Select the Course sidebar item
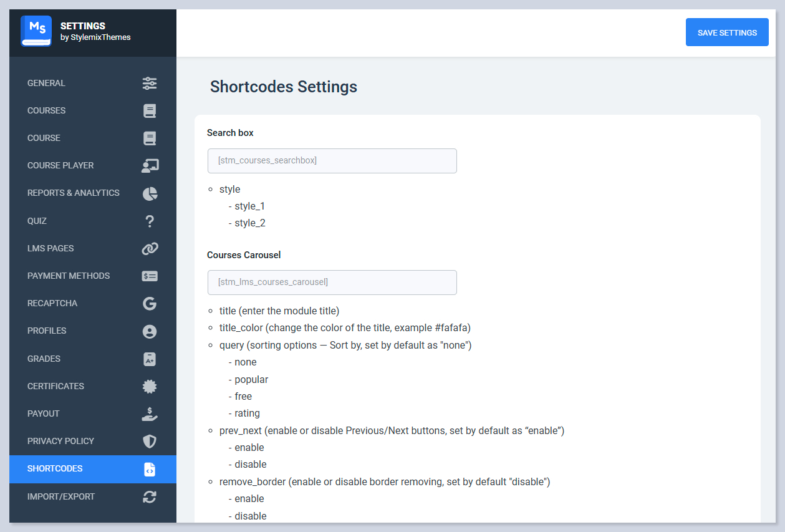This screenshot has width=785, height=532. 44,138
